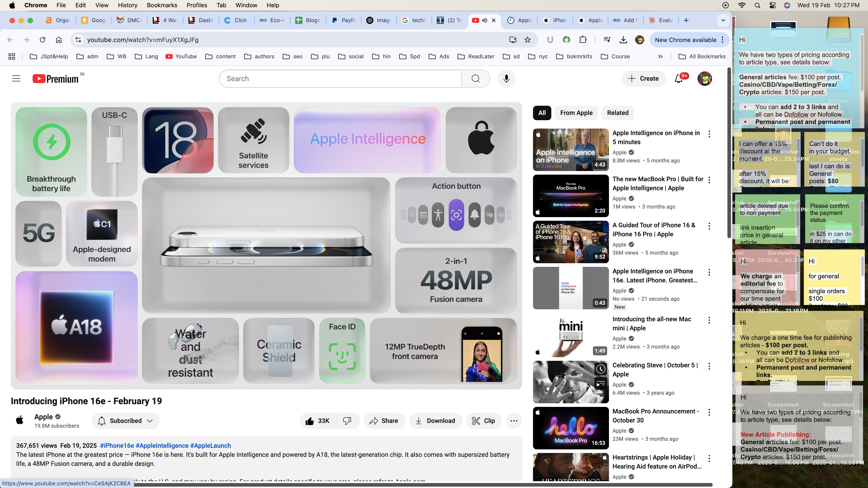Open YouTube notifications bell

(679, 78)
